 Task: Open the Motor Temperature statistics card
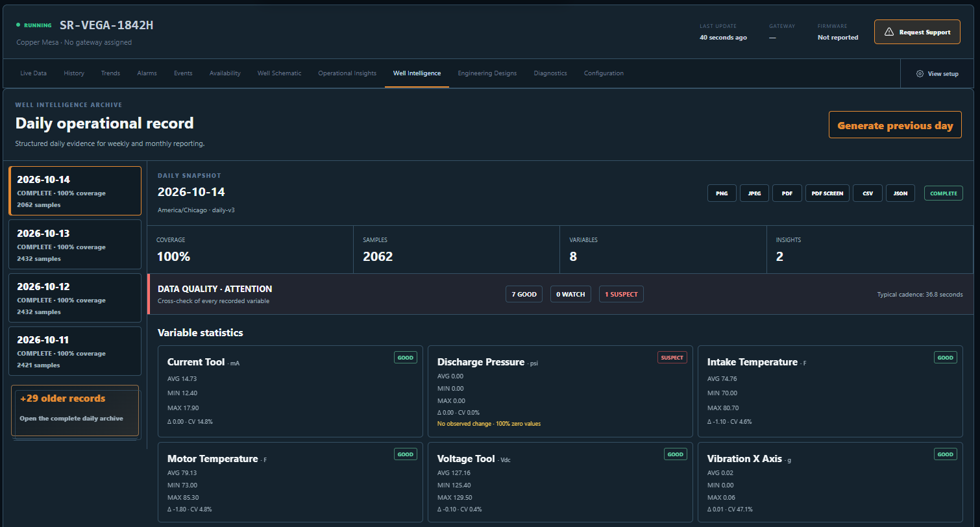(290, 482)
